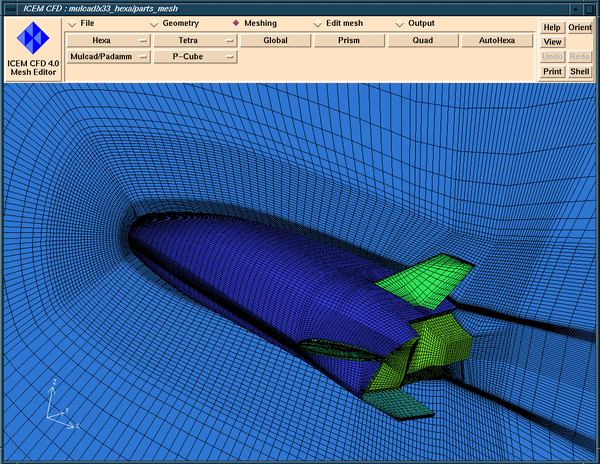This screenshot has height=464, width=600.
Task: Click the upper green tail fin mesh
Action: [427, 280]
